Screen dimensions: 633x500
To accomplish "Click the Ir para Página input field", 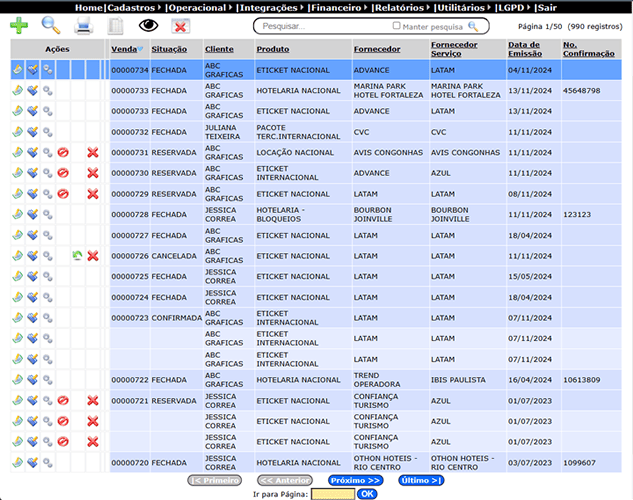I will coord(333,494).
